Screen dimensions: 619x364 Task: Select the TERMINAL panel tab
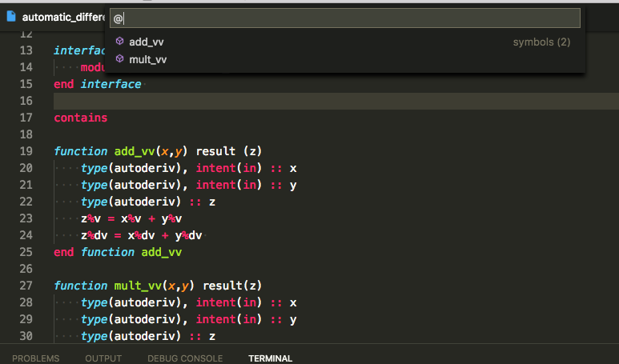(x=271, y=358)
